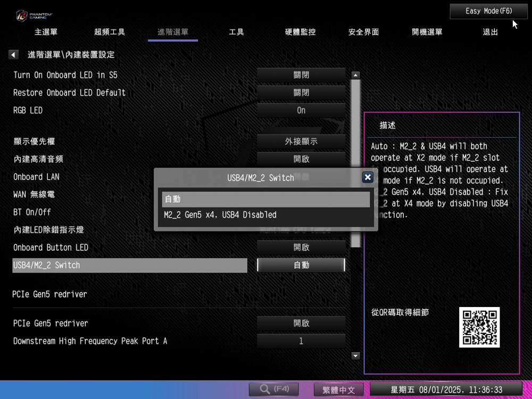Click the 繁體中文 language button

338,390
